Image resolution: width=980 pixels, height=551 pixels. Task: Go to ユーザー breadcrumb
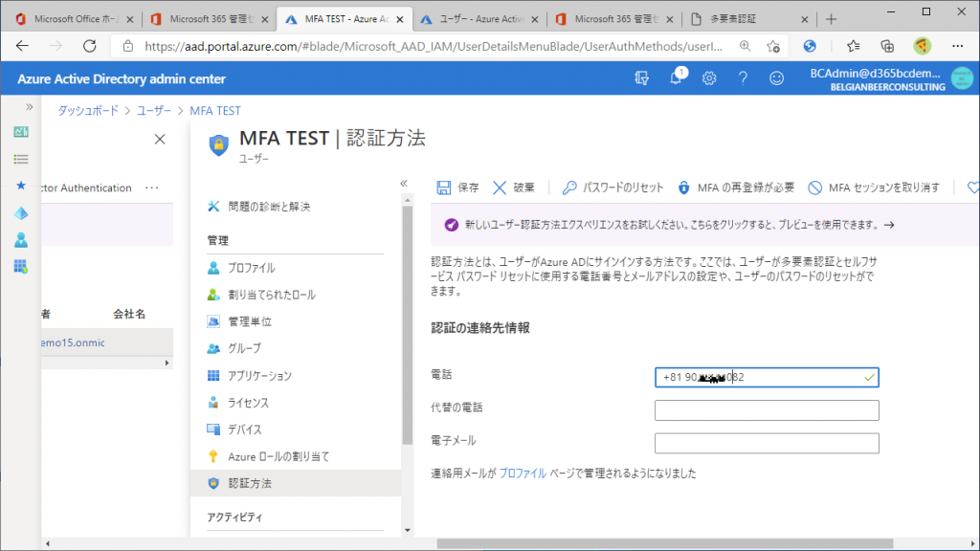[154, 111]
